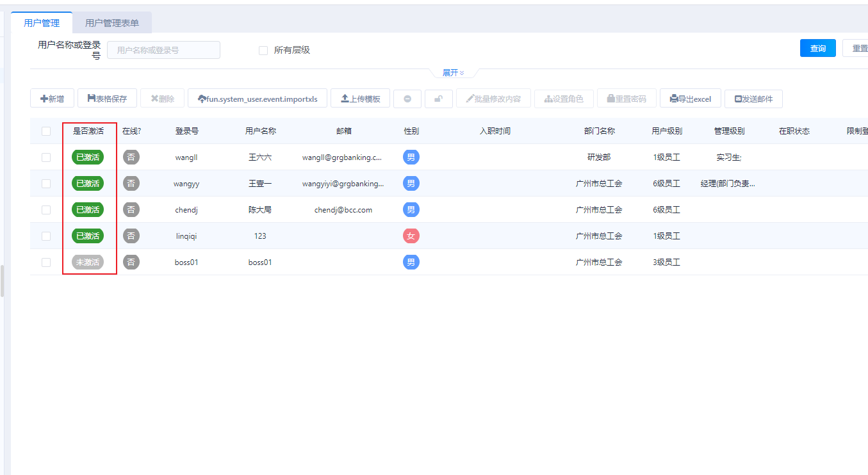Click the 设置角色 set role button
The image size is (868, 475).
tap(564, 99)
